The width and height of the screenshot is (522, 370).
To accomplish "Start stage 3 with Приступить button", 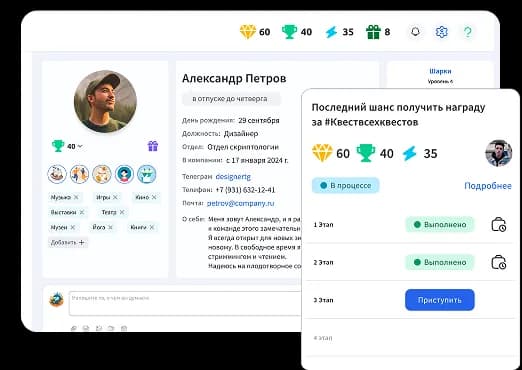I will click(440, 300).
